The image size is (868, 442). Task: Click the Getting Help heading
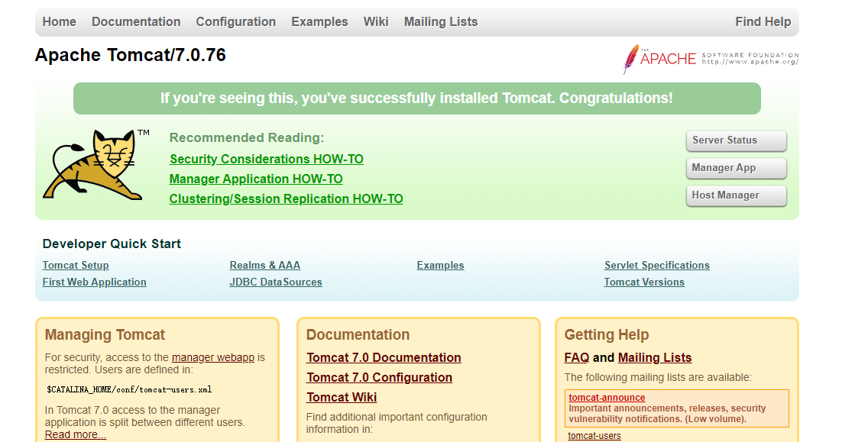607,334
